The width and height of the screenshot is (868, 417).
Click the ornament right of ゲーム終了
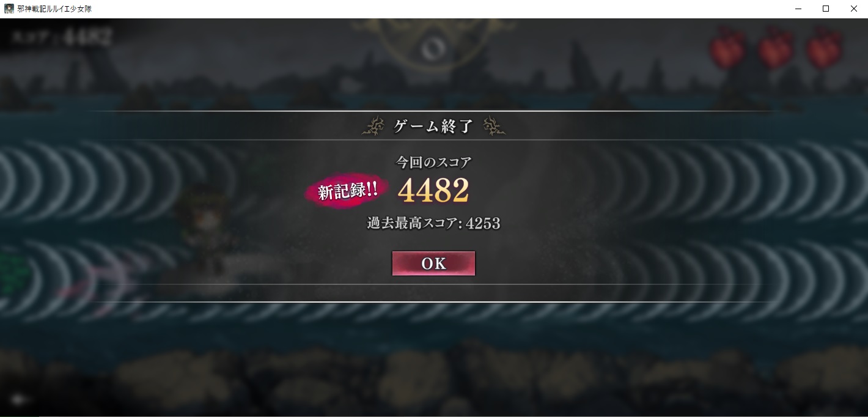(x=494, y=126)
